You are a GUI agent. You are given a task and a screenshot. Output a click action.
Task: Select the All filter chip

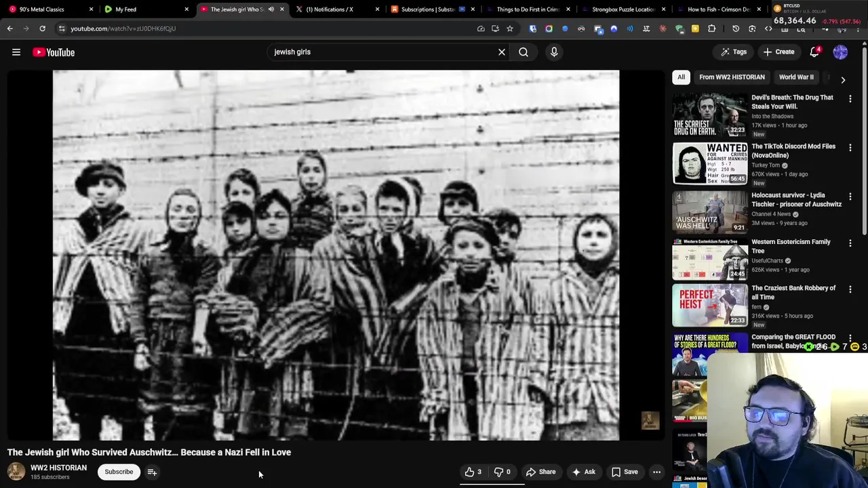click(x=681, y=77)
